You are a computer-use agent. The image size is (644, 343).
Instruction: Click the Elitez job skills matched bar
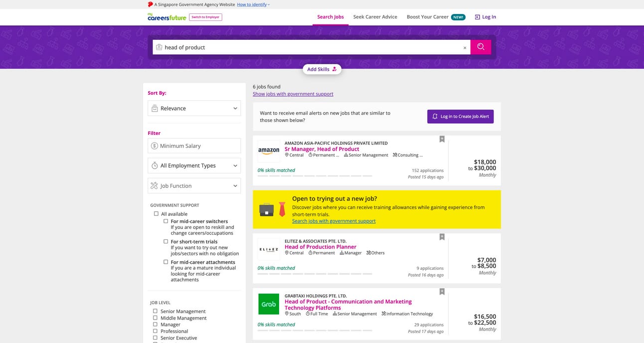pyautogui.click(x=315, y=274)
